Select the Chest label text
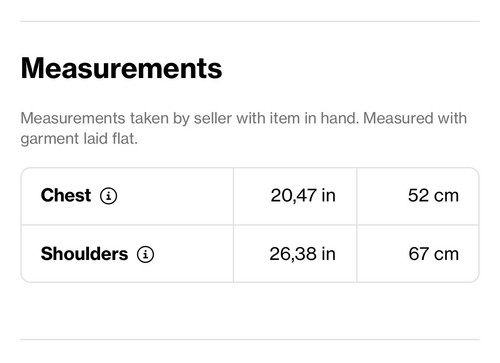Screen dimensions: 500x363 tap(66, 195)
